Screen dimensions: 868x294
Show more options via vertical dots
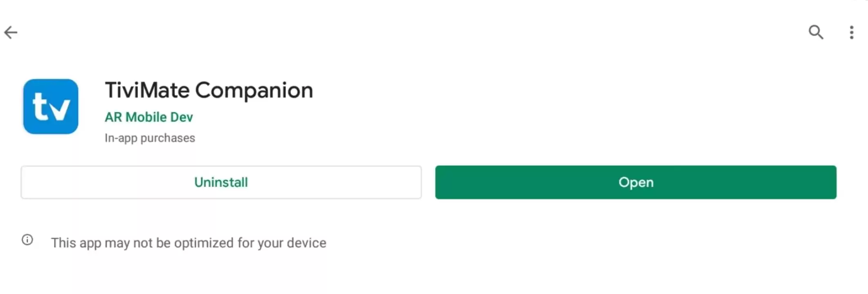pos(852,32)
